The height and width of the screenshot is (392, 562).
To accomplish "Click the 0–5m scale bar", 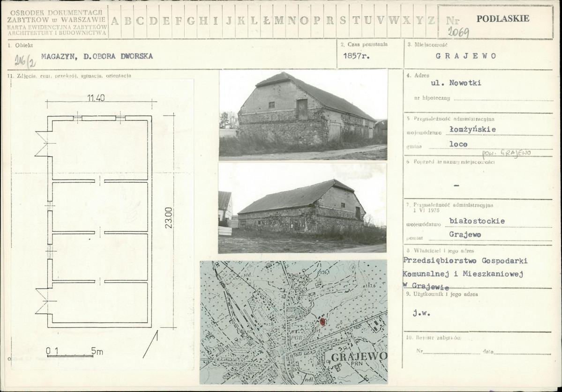I will [x=70, y=355].
